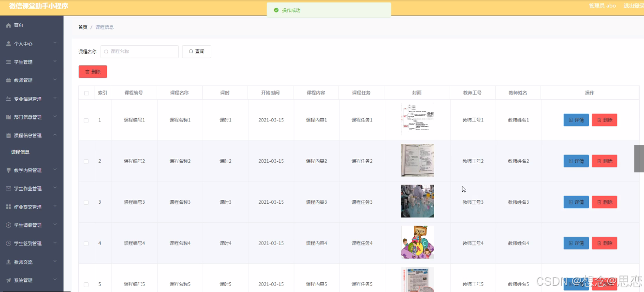The height and width of the screenshot is (292, 644).
Task: Click the magnifier icon inside 课程名称 search field
Action: [106, 51]
